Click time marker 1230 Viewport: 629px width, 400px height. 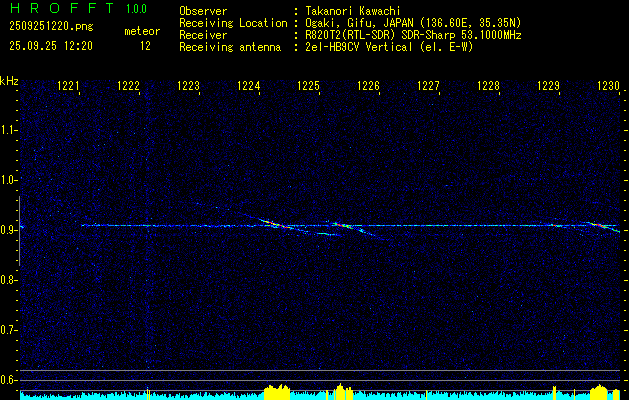point(608,86)
